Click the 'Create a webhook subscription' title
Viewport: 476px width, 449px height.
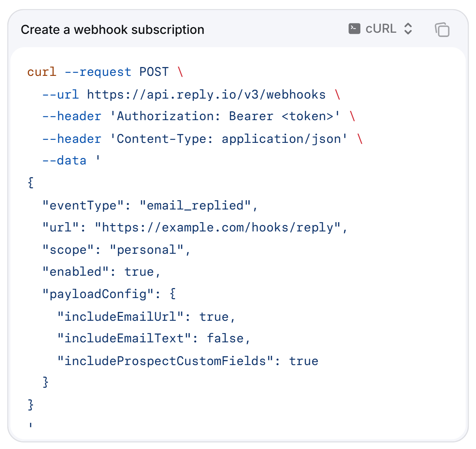click(x=113, y=30)
